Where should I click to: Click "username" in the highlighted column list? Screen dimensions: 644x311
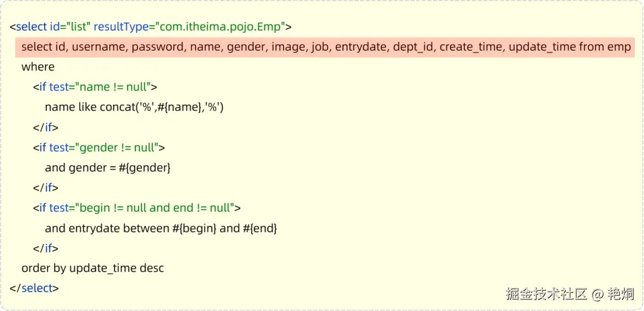click(x=99, y=47)
